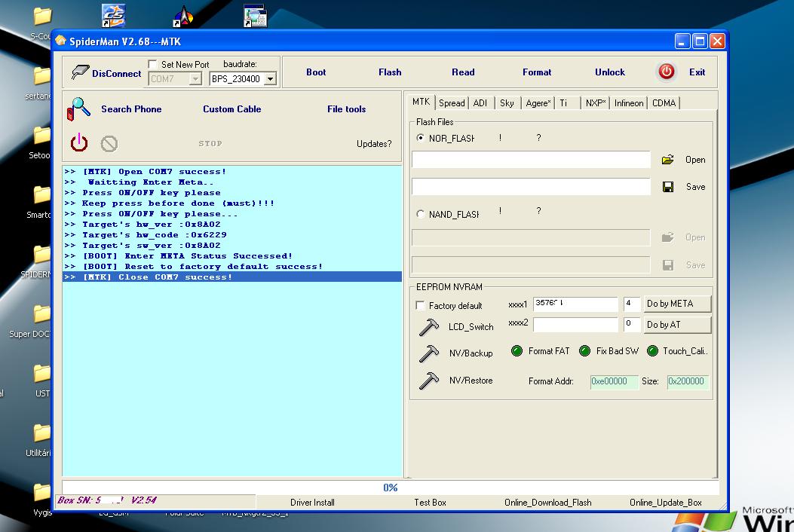The image size is (794, 532).
Task: Switch to the MTK tab
Action: click(421, 102)
